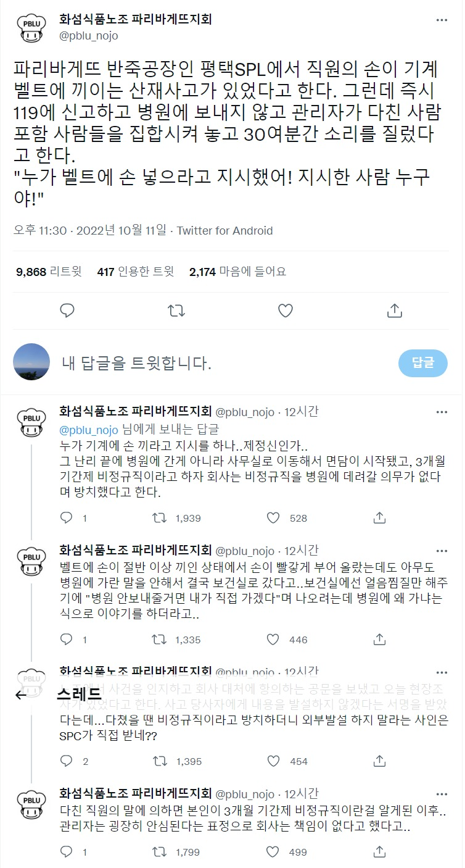Viewport: 465px width, 868px height.
Task: Open the PBLU profile avatar on the main tweet
Action: click(x=31, y=28)
